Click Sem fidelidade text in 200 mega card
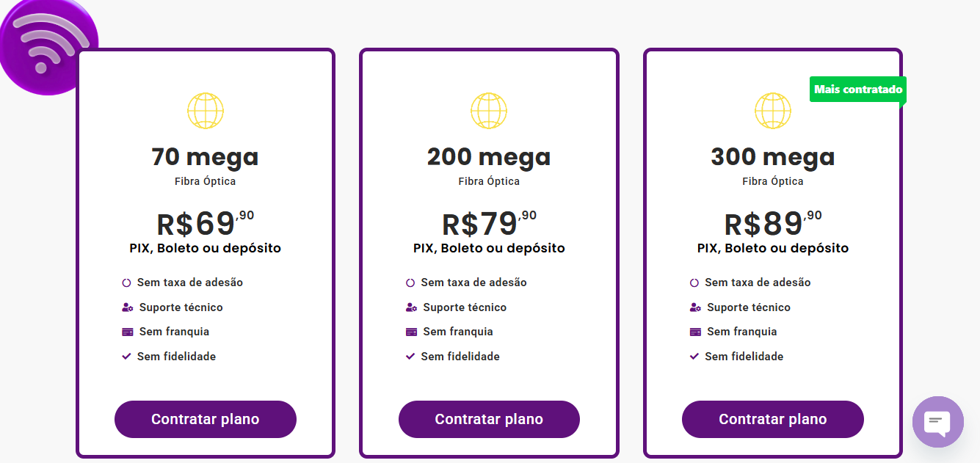This screenshot has height=463, width=980. pos(460,357)
